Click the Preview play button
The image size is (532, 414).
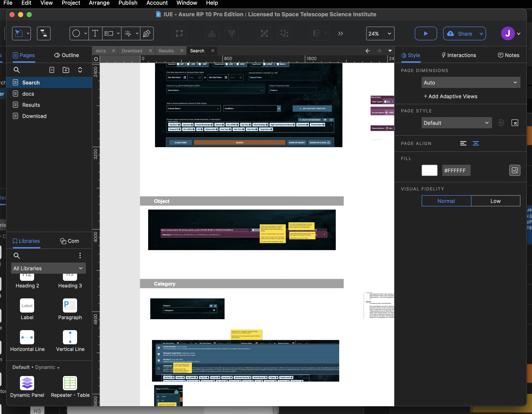pyautogui.click(x=426, y=33)
